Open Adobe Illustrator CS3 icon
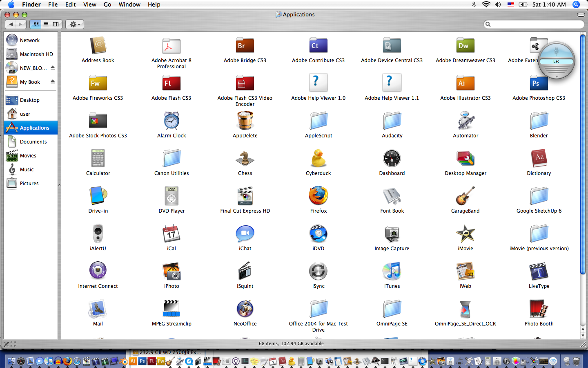 [465, 83]
